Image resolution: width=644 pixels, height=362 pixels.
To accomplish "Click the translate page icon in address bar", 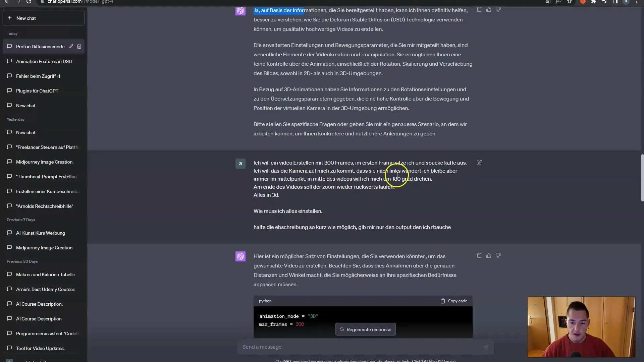I will [x=548, y=2].
